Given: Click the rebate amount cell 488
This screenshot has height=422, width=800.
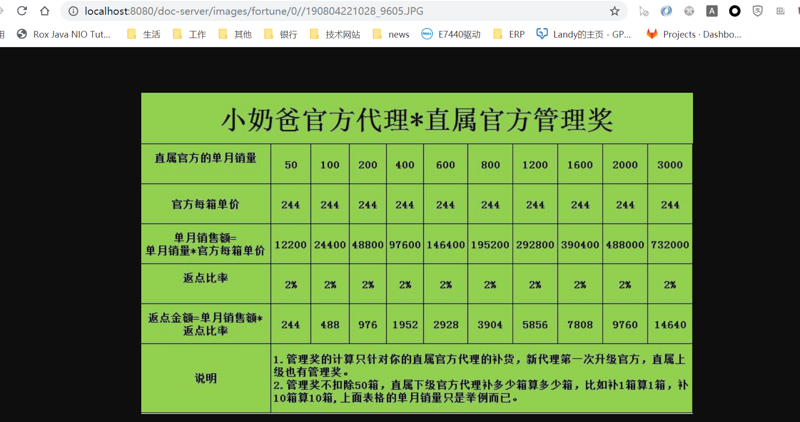Looking at the screenshot, I should [x=330, y=325].
